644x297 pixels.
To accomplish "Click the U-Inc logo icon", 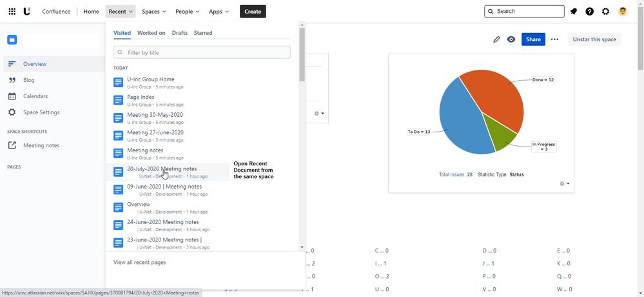I will tap(26, 12).
